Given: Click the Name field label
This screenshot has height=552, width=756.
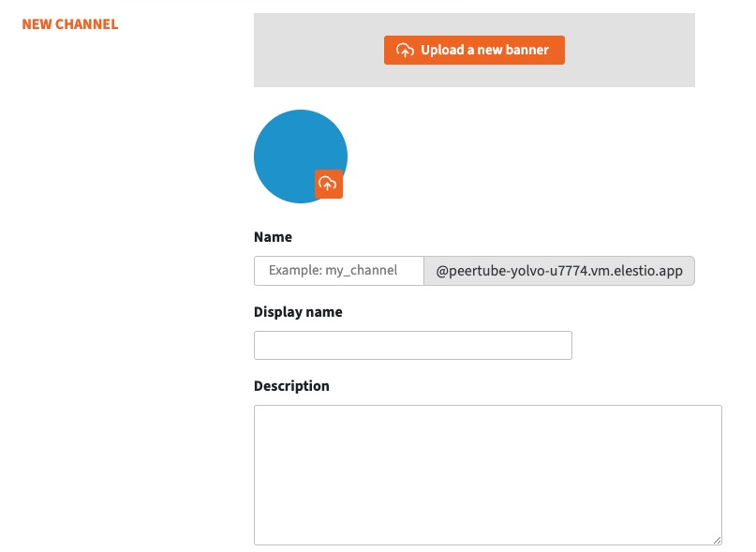Looking at the screenshot, I should [x=271, y=236].
